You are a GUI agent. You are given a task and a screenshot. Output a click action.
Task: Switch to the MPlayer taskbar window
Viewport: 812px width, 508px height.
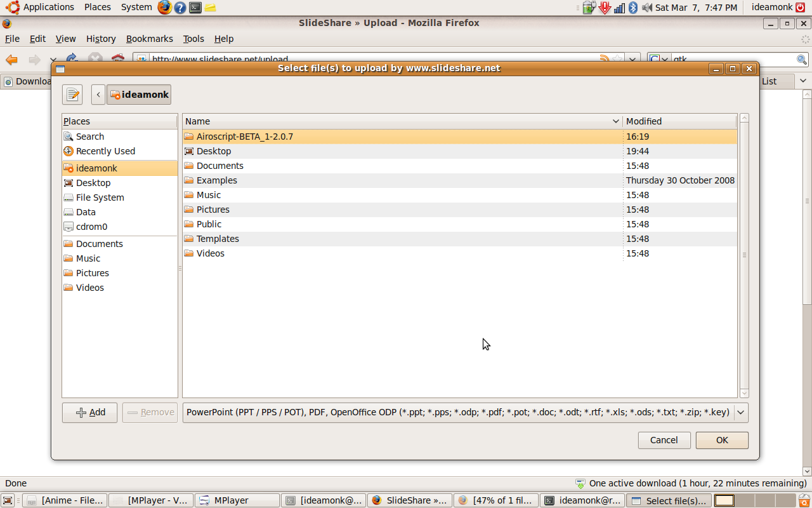click(x=237, y=500)
